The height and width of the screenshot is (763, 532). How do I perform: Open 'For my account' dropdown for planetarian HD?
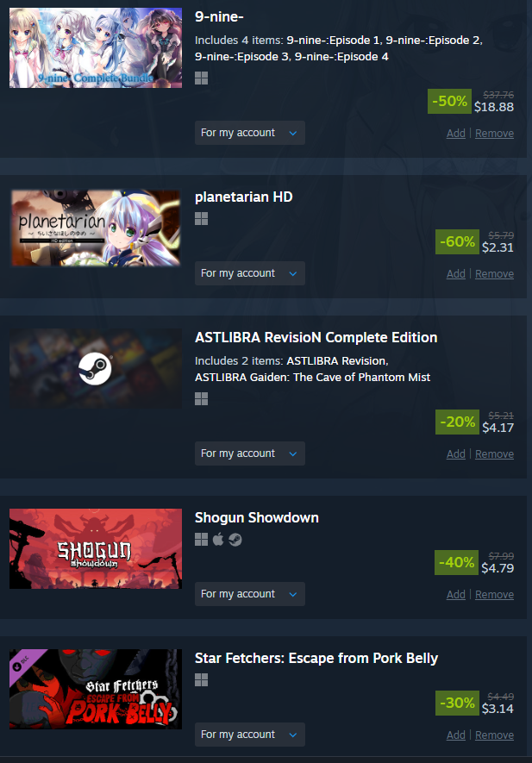(x=250, y=273)
